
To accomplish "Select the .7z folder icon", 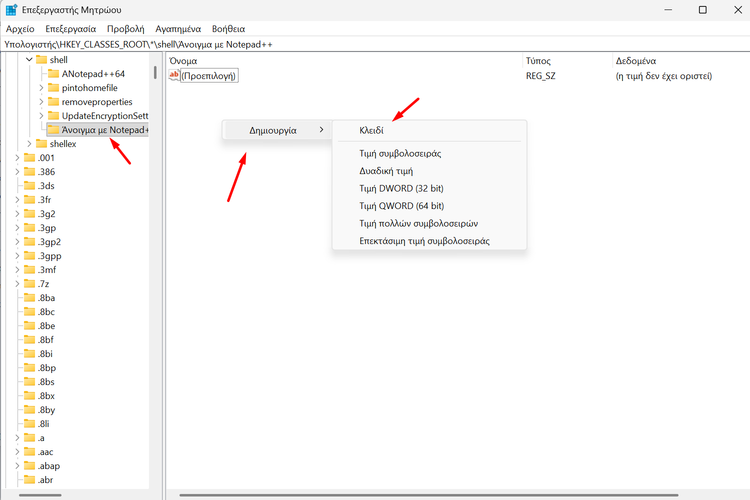I will pyautogui.click(x=28, y=284).
